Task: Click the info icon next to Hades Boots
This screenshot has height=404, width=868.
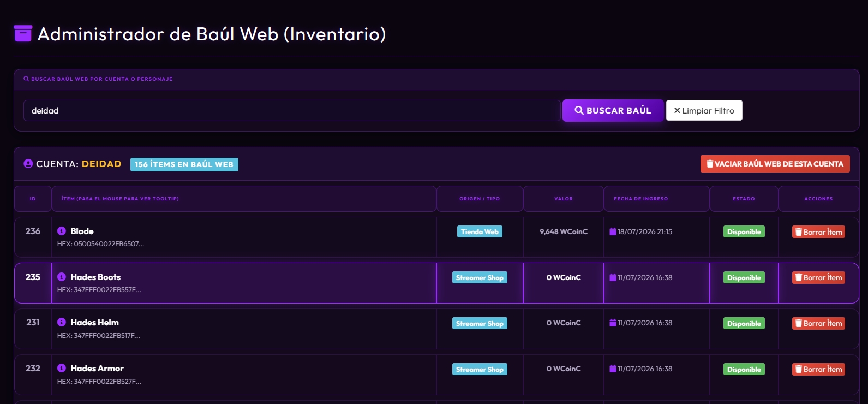Action: click(62, 277)
